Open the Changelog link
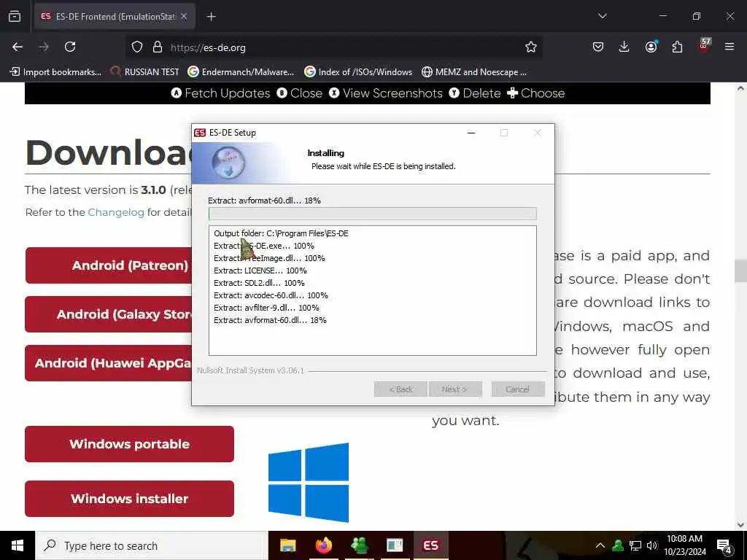 (116, 212)
